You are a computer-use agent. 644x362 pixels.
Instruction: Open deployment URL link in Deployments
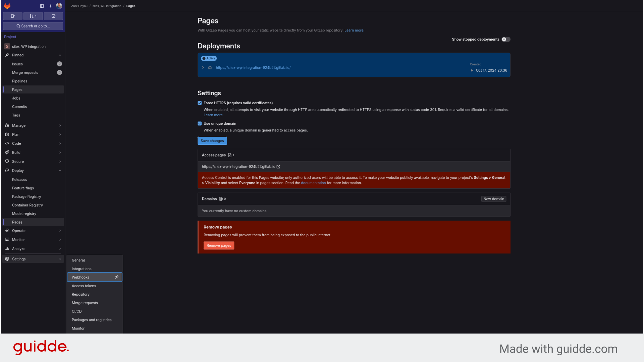[253, 68]
